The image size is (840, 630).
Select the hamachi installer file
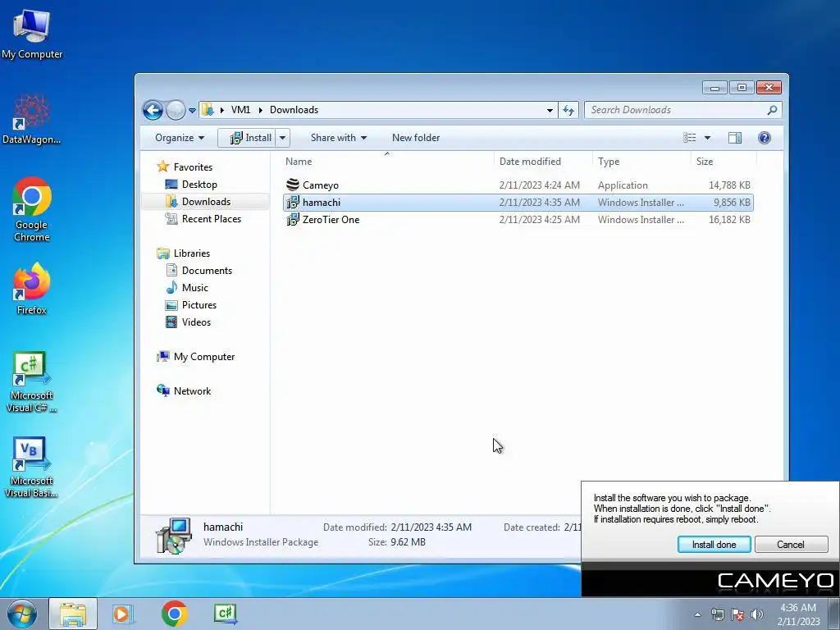tap(518, 203)
